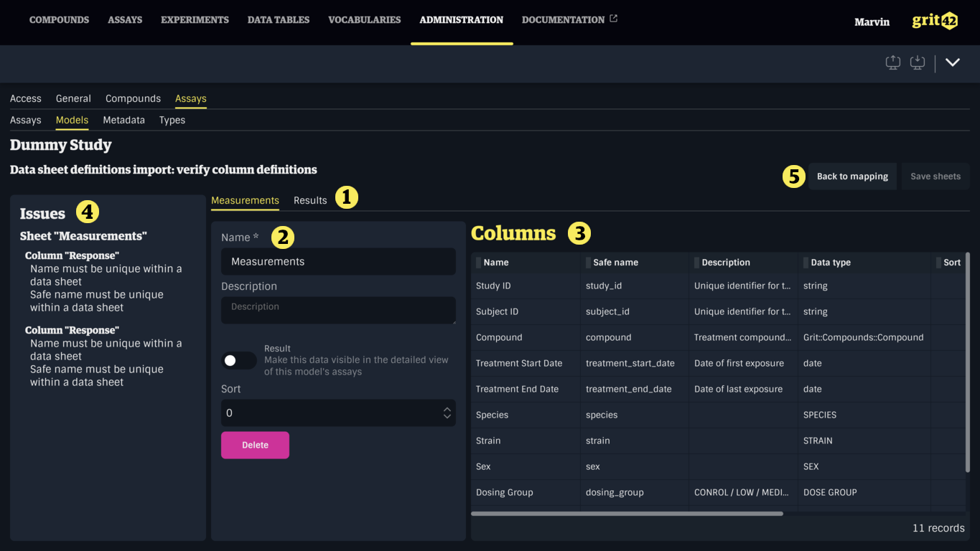
Task: Click the grit42 logo
Action: point(934,21)
